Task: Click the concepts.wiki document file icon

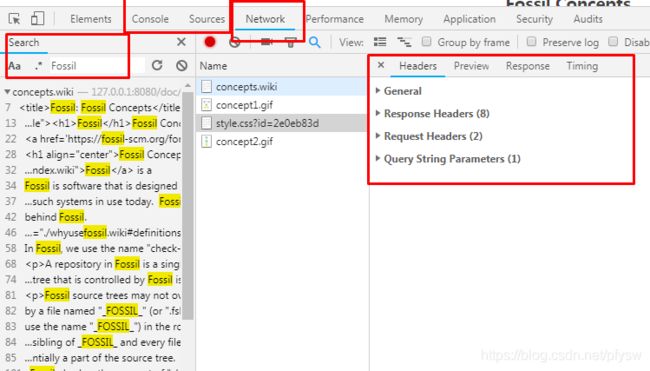Action: point(206,87)
